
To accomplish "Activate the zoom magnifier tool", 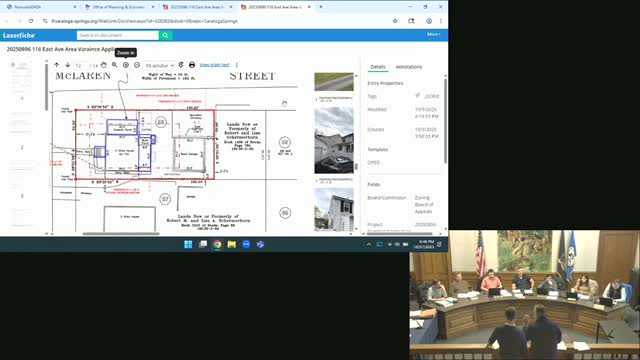I will click(115, 65).
